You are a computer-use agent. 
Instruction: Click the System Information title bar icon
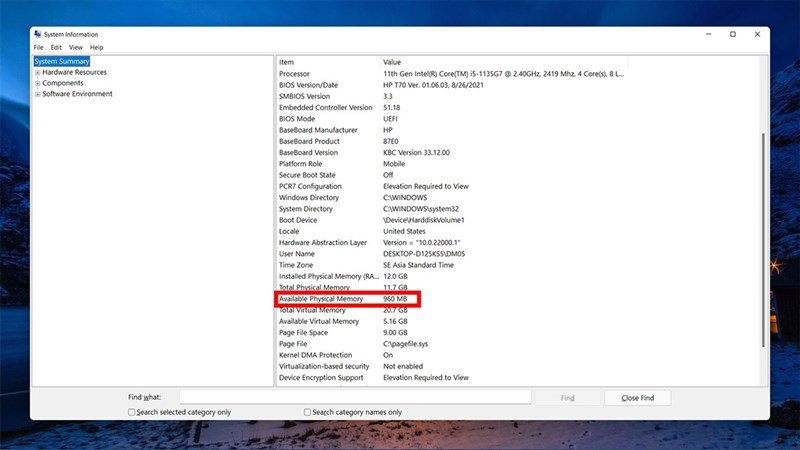pos(38,34)
